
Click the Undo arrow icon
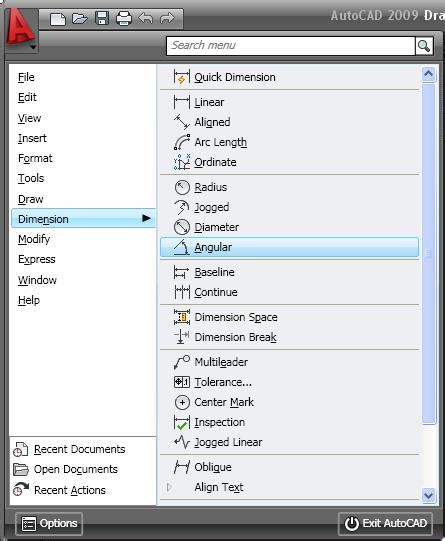tap(145, 18)
